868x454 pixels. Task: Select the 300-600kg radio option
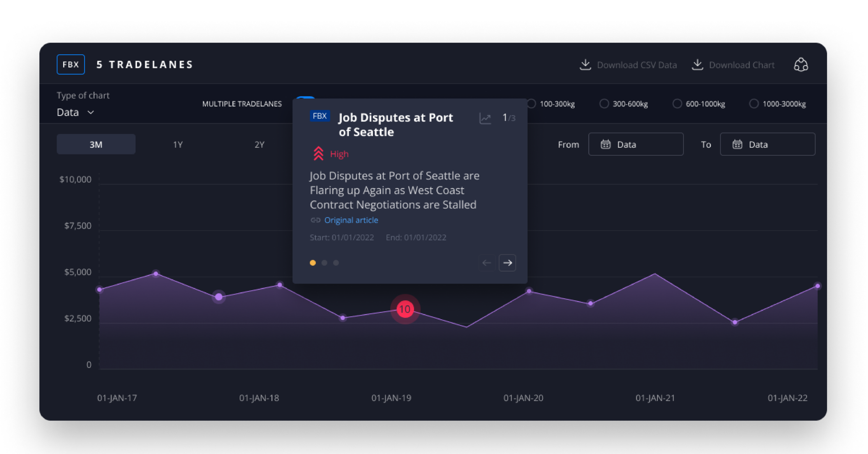pos(604,104)
